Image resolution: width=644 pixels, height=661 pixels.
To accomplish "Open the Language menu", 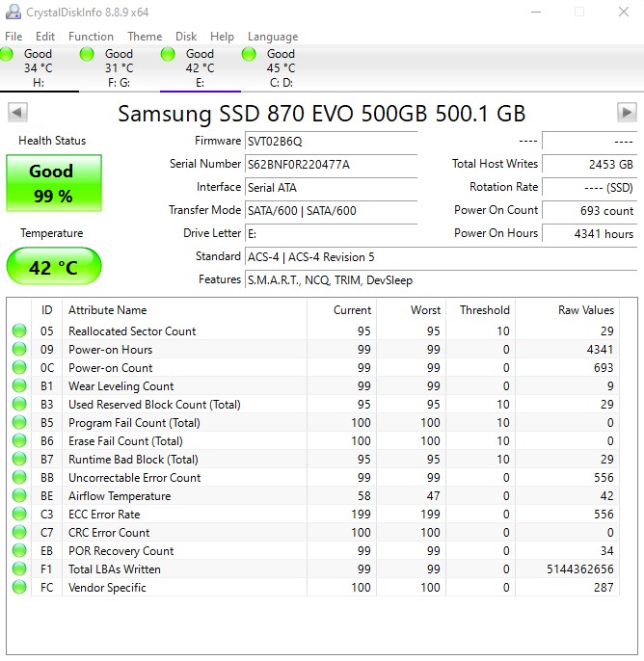I will [x=273, y=37].
